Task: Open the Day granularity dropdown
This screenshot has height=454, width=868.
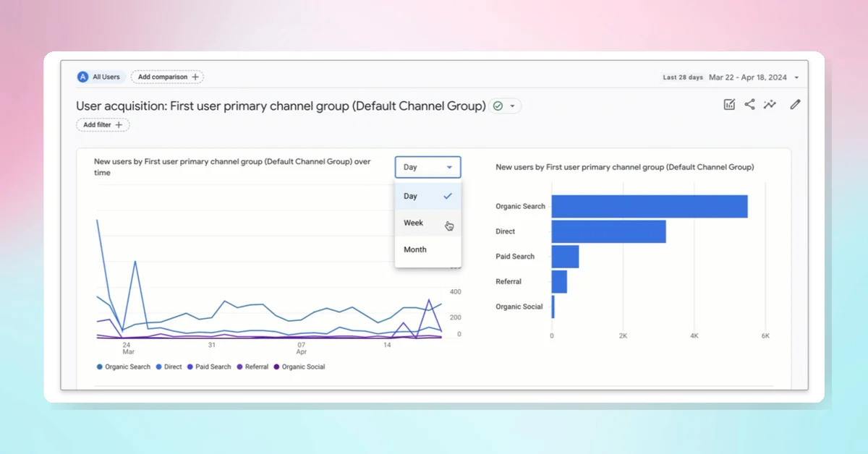Action: (427, 167)
